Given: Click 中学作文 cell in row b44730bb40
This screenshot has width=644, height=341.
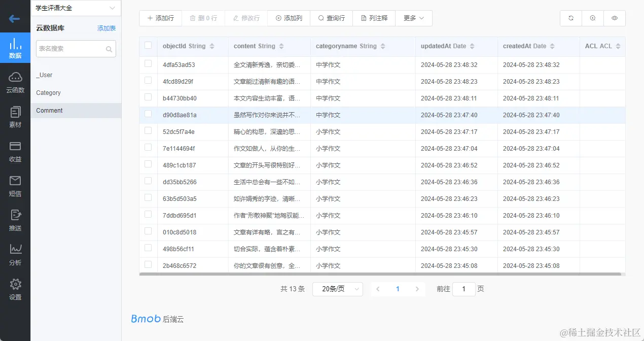Looking at the screenshot, I should (x=328, y=98).
